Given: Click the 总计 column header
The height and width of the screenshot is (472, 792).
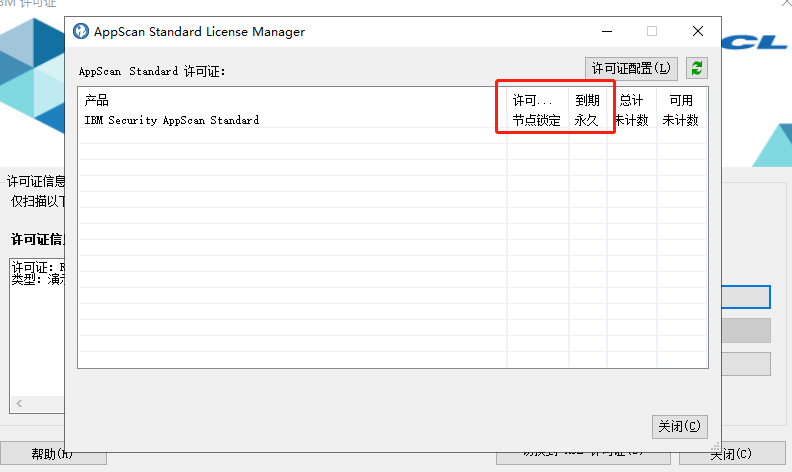Looking at the screenshot, I should [632, 100].
